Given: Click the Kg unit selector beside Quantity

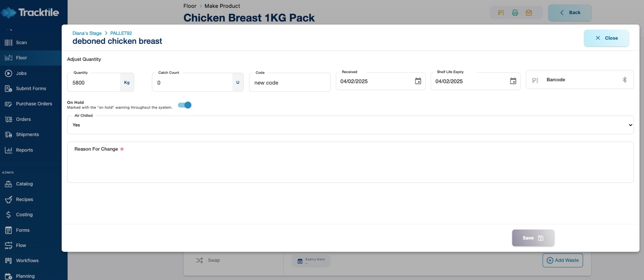Looking at the screenshot, I should pyautogui.click(x=127, y=82).
